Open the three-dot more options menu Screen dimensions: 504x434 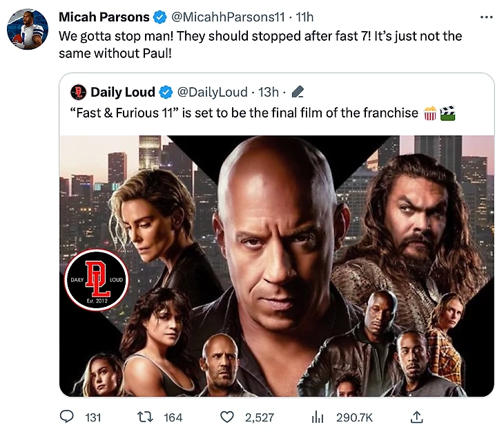[486, 17]
